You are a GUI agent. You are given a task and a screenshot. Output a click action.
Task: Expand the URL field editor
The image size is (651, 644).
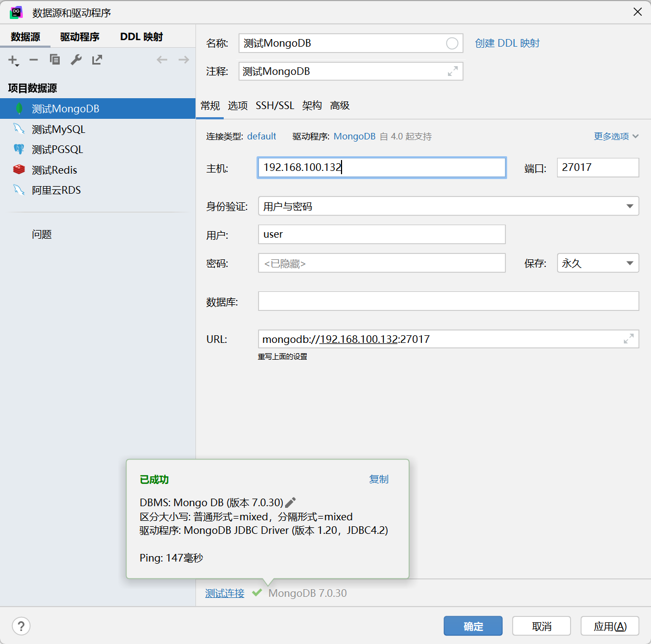tap(629, 339)
